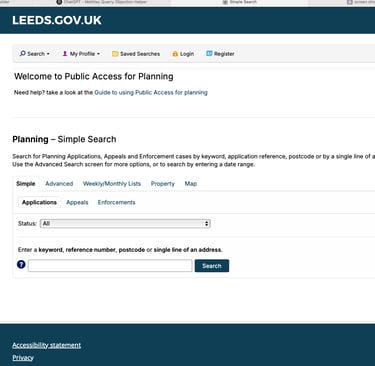Open the Weekly/Monthly Lists tab

tap(112, 184)
